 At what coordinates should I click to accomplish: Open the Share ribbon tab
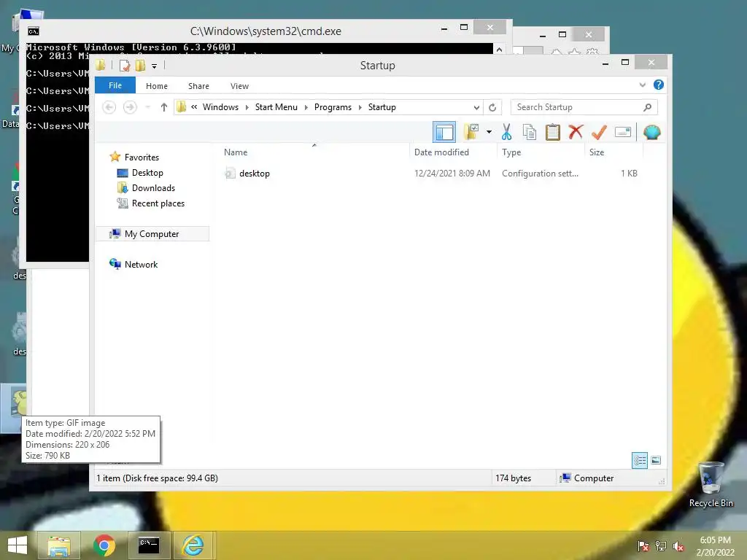click(198, 86)
